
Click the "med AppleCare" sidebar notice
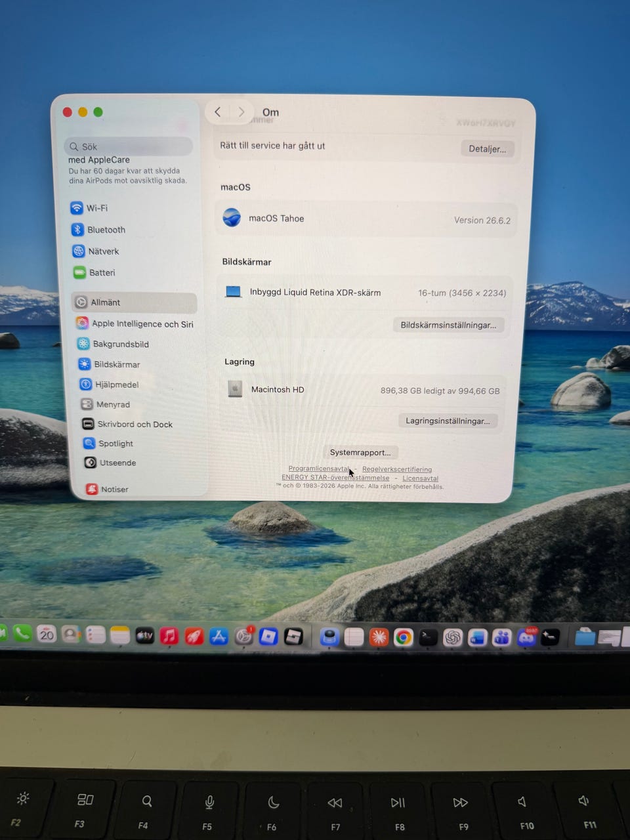99,159
